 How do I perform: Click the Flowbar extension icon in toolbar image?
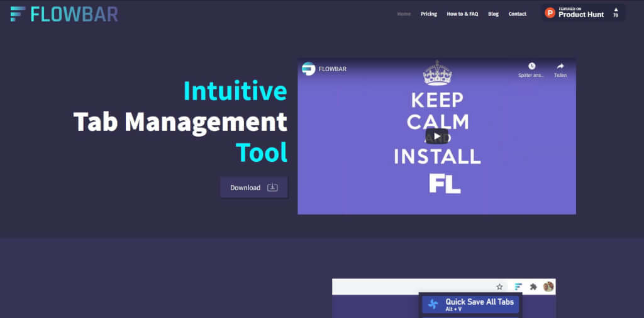pyautogui.click(x=518, y=287)
